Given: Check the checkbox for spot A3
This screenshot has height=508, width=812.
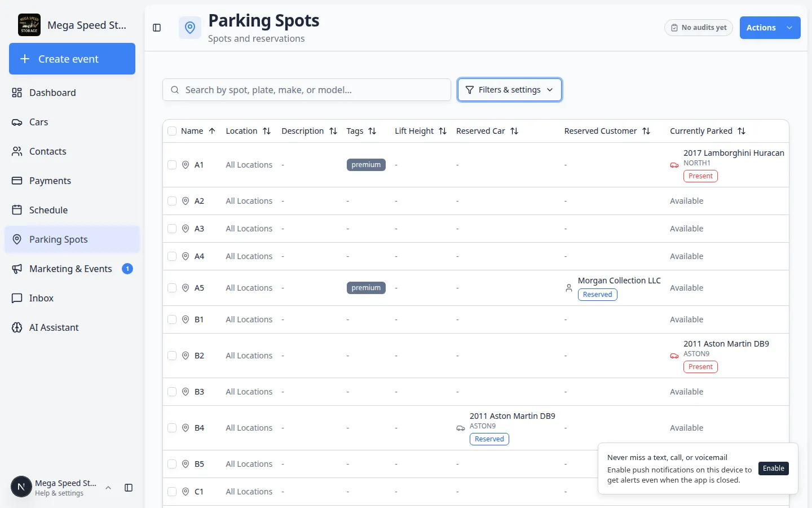Looking at the screenshot, I should [172, 229].
